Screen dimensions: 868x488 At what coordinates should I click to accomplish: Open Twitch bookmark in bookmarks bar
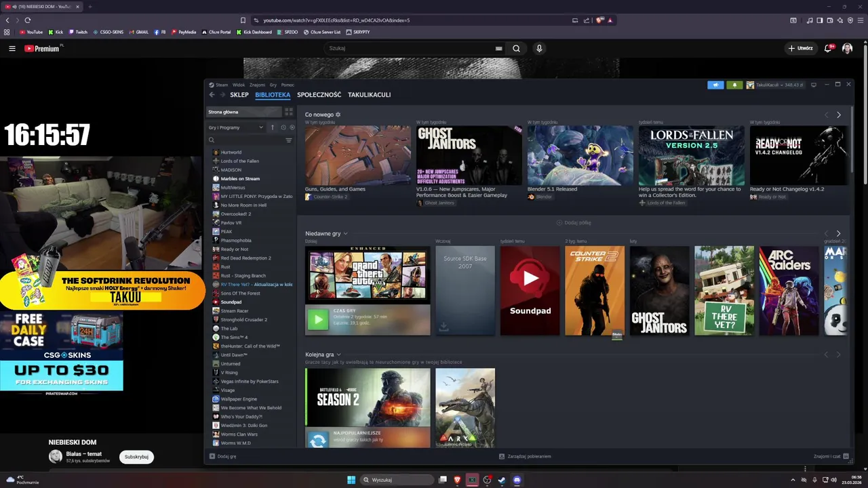click(78, 32)
